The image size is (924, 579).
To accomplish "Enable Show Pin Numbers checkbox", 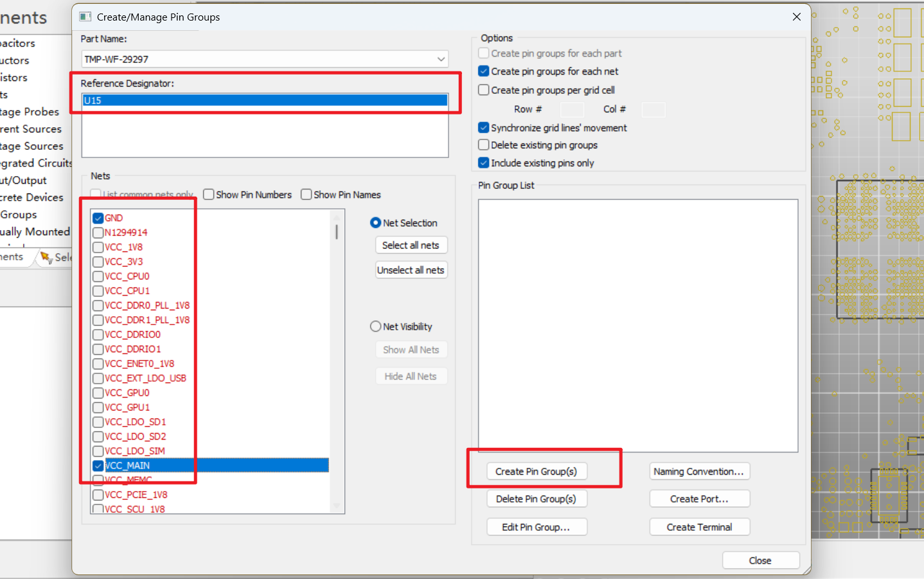I will click(x=209, y=195).
